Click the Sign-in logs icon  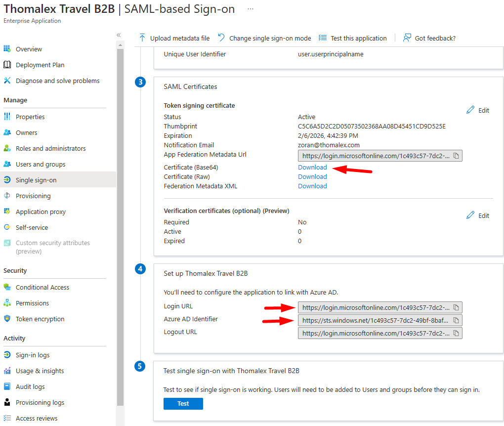coord(7,355)
